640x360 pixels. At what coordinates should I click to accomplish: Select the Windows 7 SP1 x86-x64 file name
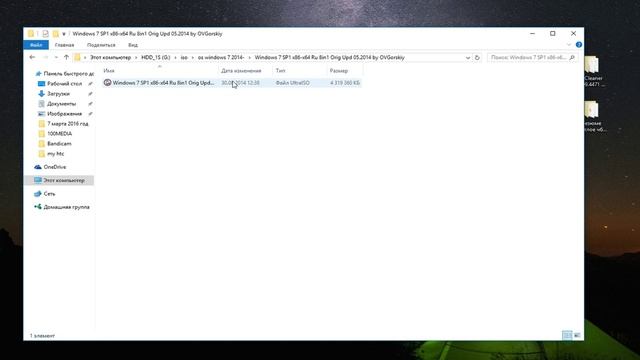tap(163, 83)
